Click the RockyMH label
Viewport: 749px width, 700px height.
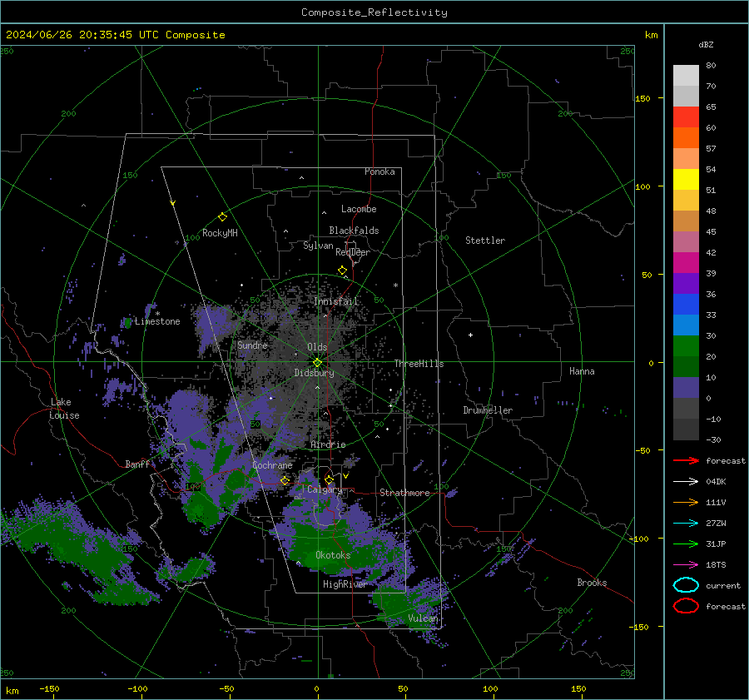(x=220, y=233)
